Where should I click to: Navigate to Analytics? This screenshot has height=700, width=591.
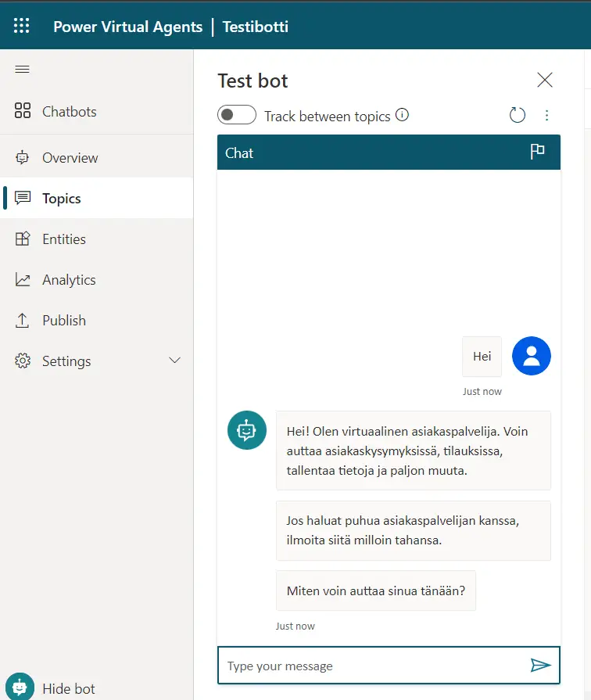point(69,279)
